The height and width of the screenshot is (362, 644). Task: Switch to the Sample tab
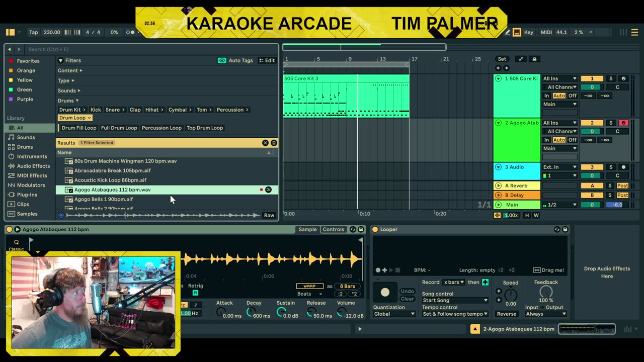pos(307,229)
